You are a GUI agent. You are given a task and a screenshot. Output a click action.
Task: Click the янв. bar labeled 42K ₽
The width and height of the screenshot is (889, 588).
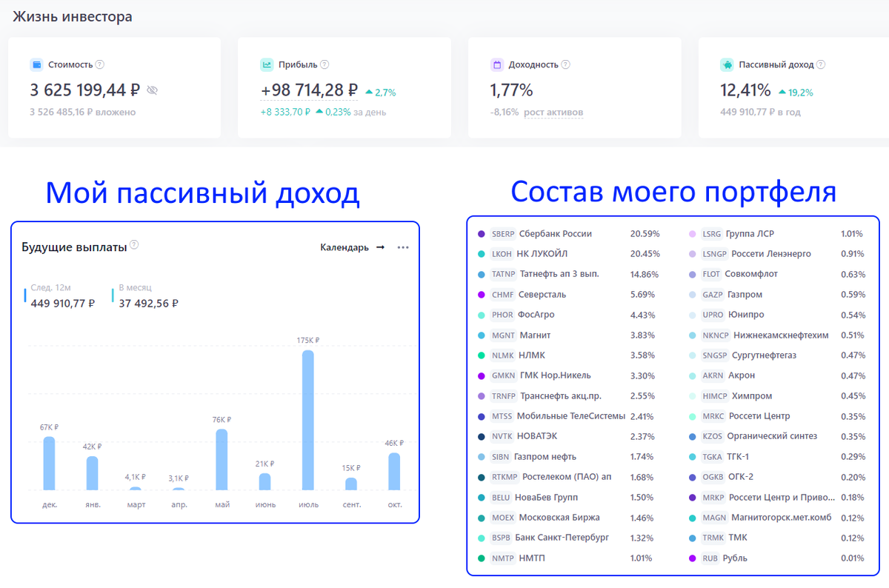(x=92, y=472)
